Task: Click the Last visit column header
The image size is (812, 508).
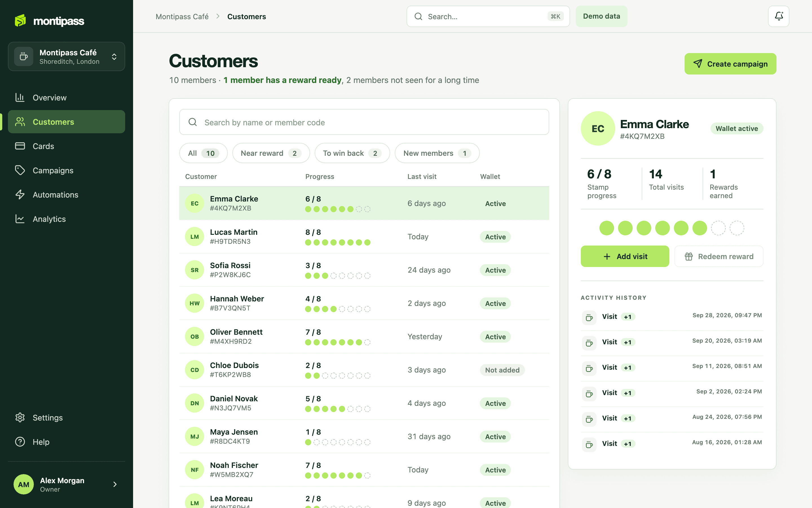Action: (x=422, y=176)
